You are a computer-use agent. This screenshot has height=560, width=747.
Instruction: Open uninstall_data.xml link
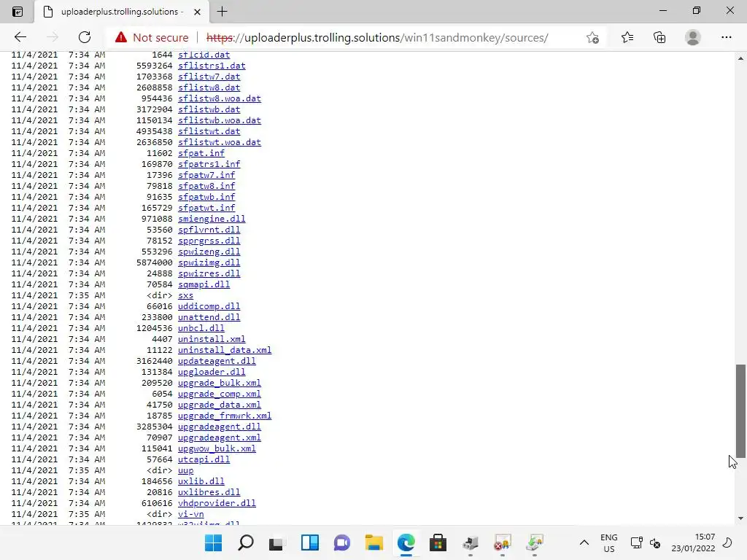225,351
